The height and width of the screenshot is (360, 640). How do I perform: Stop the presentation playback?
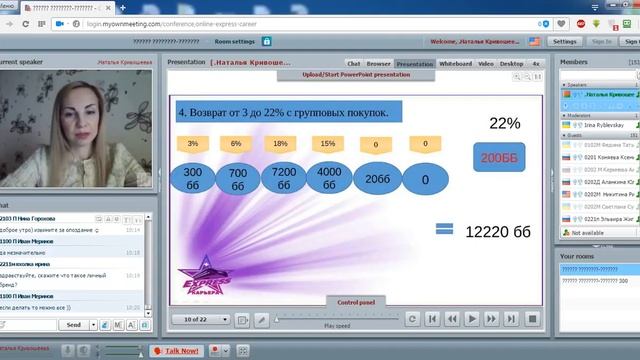(532, 319)
